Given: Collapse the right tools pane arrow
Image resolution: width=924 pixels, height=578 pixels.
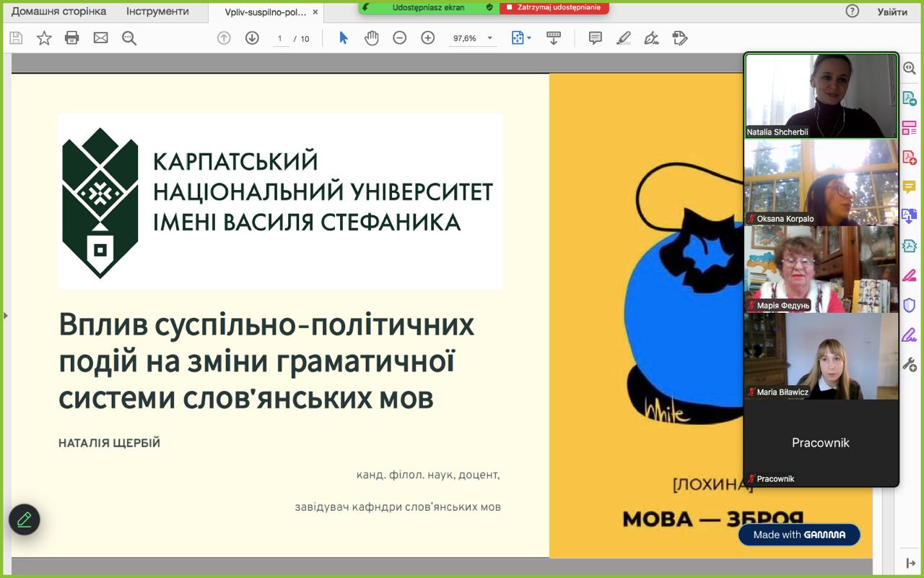Looking at the screenshot, I should [x=910, y=564].
